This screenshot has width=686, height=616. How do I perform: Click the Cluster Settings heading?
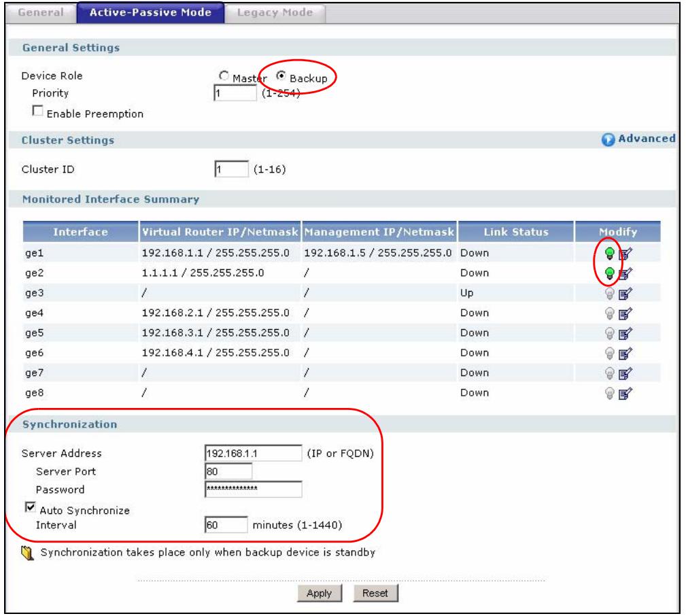click(x=68, y=141)
